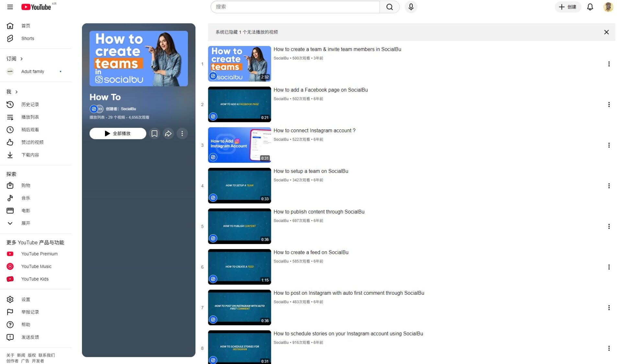This screenshot has width=622, height=364.
Task: Expand explore list with 展开
Action: tap(26, 223)
